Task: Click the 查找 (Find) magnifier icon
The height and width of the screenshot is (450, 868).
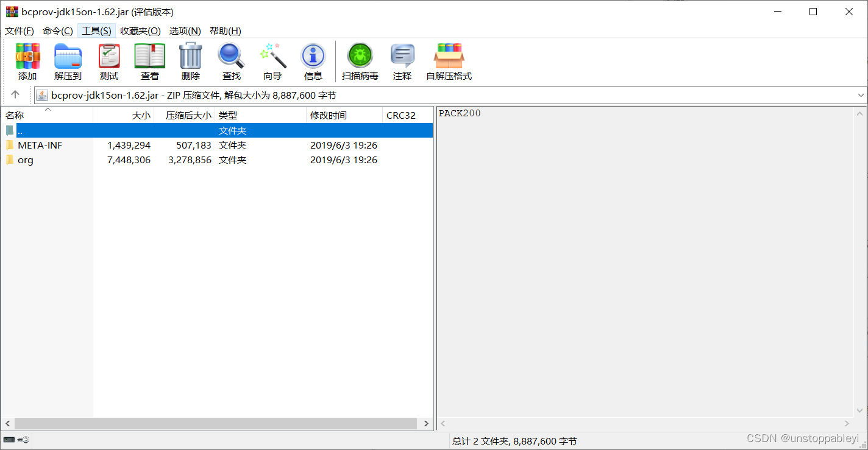Action: [231, 56]
